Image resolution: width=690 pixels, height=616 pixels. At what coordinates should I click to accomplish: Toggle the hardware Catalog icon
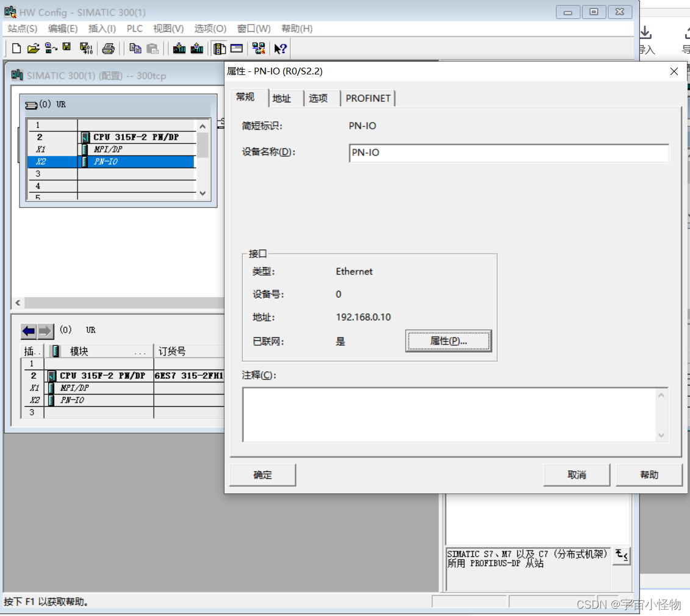(x=219, y=48)
